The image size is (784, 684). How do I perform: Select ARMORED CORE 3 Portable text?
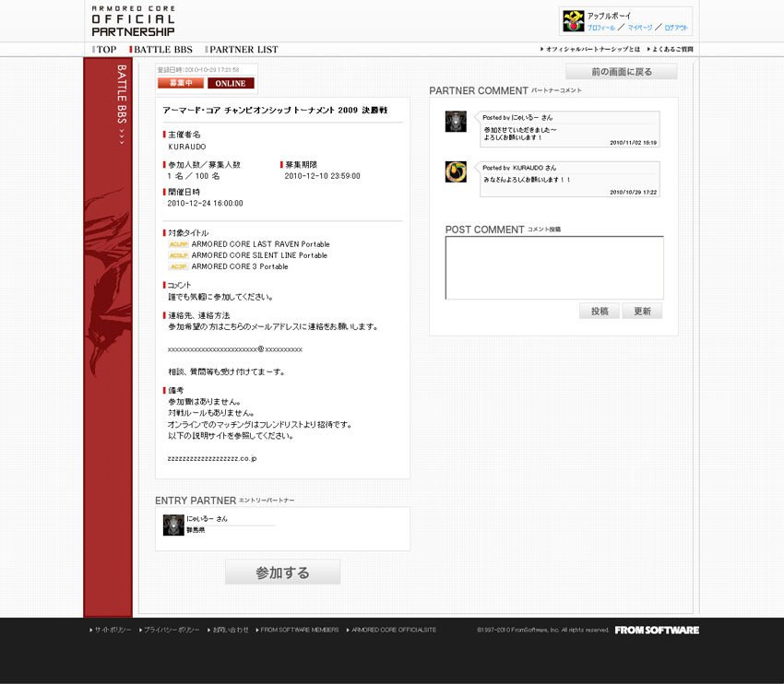[x=240, y=266]
